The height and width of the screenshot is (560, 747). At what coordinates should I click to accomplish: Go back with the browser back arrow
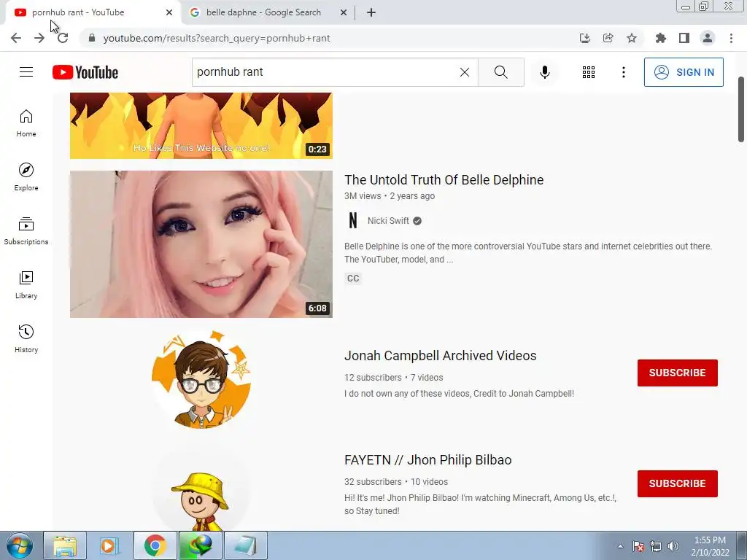16,38
